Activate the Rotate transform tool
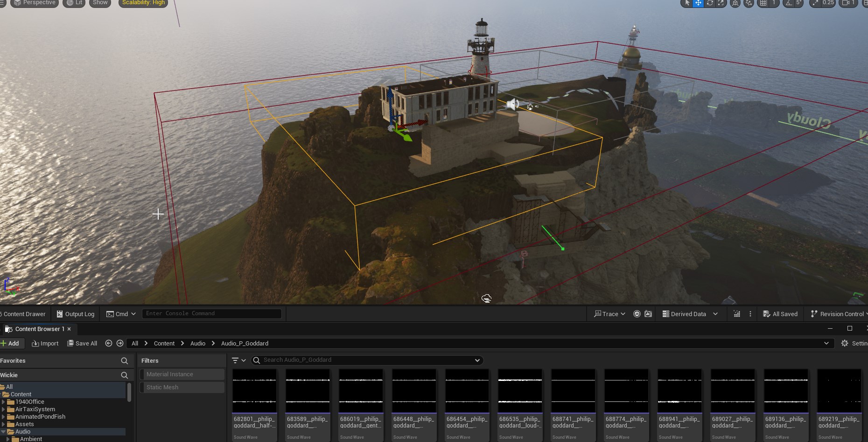868x442 pixels. pyautogui.click(x=710, y=3)
